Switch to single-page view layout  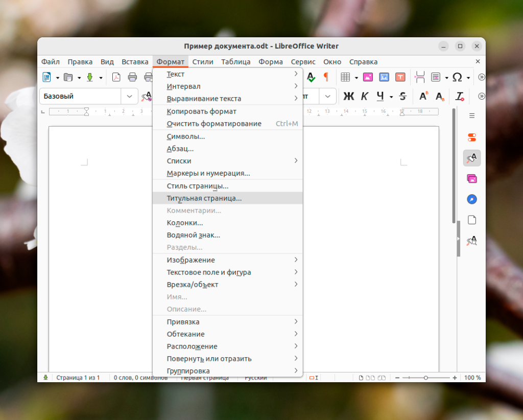click(x=361, y=378)
